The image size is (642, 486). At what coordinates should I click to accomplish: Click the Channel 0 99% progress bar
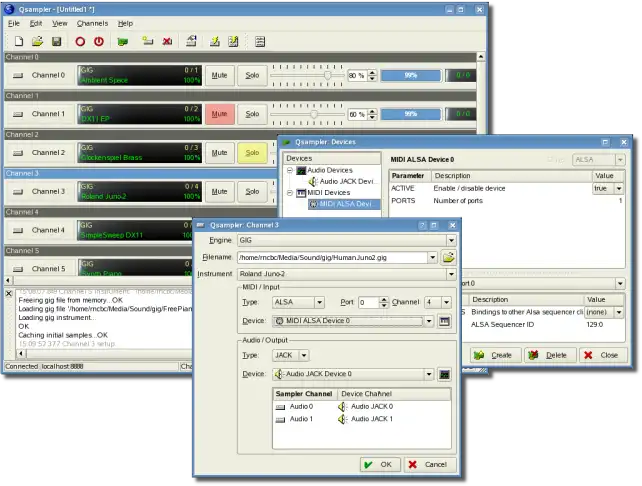411,75
